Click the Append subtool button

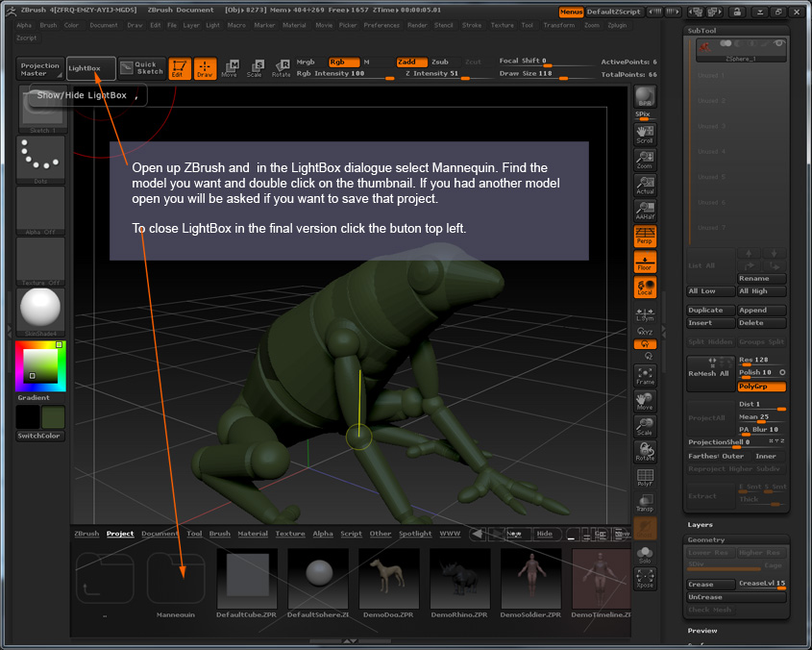point(761,310)
